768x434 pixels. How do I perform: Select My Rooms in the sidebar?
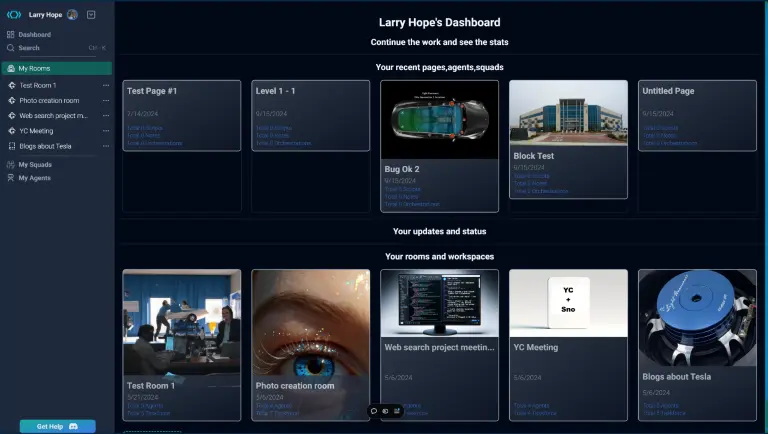57,69
